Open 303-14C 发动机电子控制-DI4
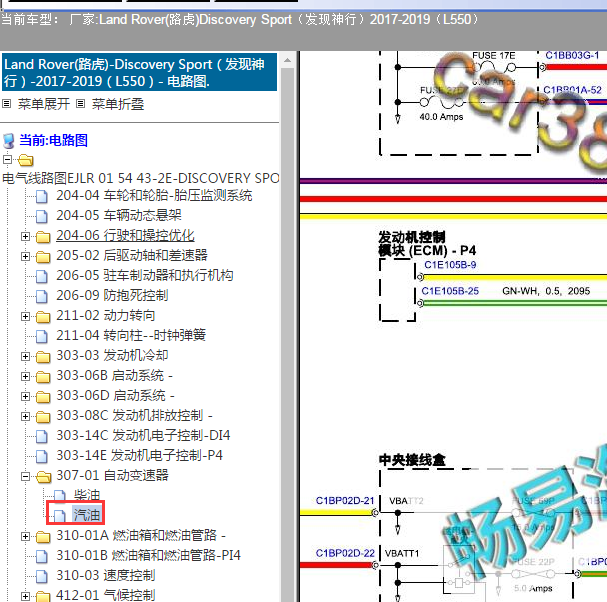The width and height of the screenshot is (607, 602). point(143,435)
